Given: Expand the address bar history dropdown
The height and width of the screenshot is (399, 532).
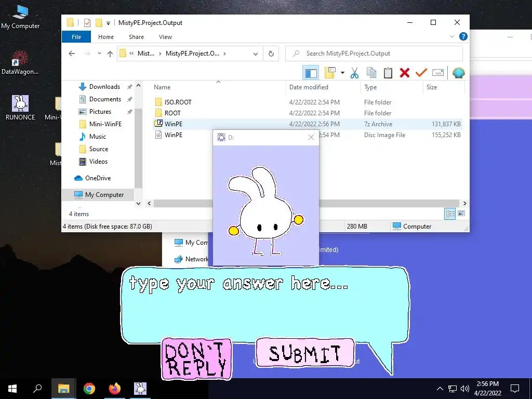Looking at the screenshot, I should [x=256, y=54].
